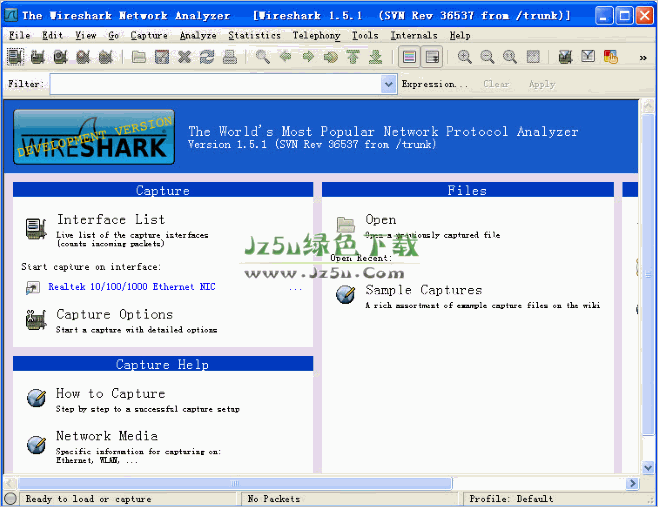The width and height of the screenshot is (658, 507).
Task: Open the File menu
Action: 20,35
